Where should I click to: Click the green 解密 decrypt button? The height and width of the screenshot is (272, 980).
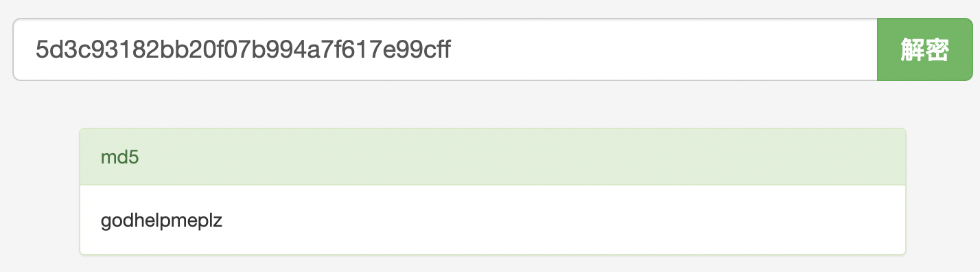pyautogui.click(x=924, y=50)
